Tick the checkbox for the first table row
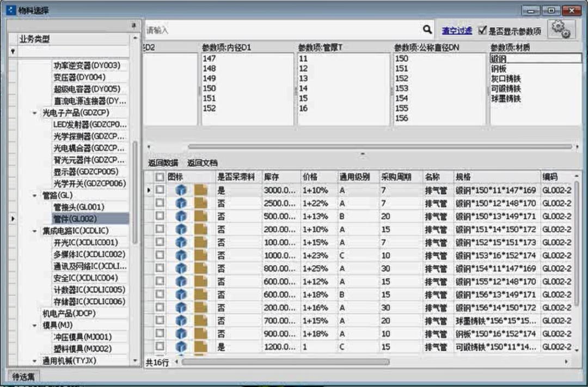 (x=160, y=190)
